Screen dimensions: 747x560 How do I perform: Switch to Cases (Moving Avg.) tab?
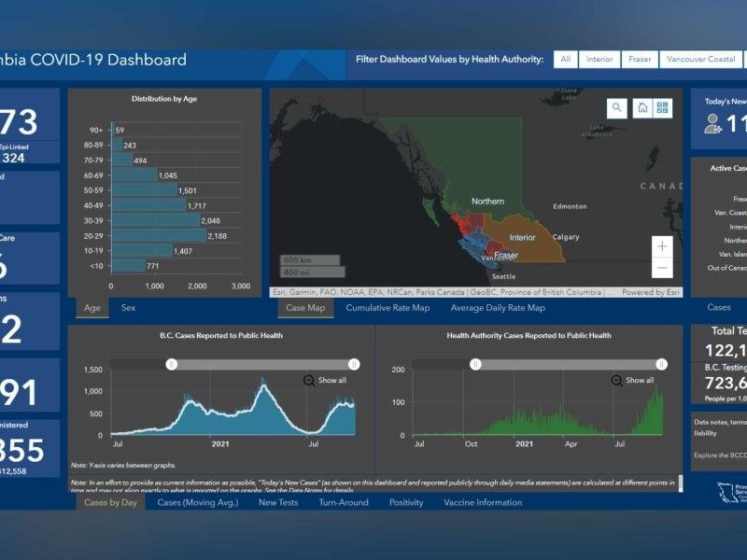(198, 502)
